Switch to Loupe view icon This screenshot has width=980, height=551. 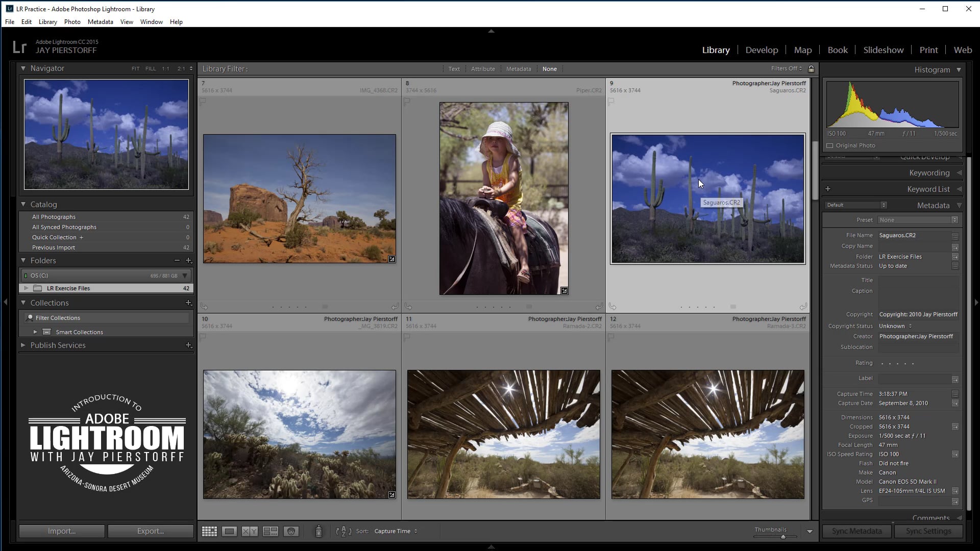[230, 531]
